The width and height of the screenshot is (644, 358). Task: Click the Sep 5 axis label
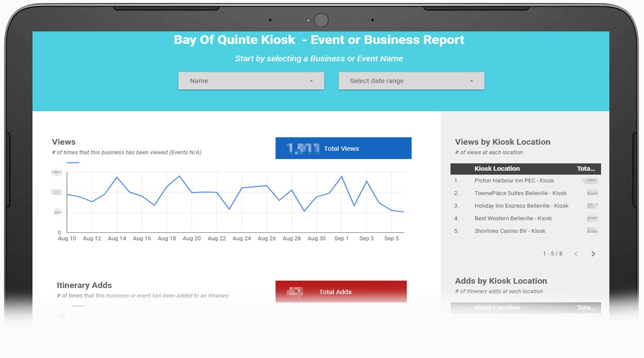tap(391, 238)
